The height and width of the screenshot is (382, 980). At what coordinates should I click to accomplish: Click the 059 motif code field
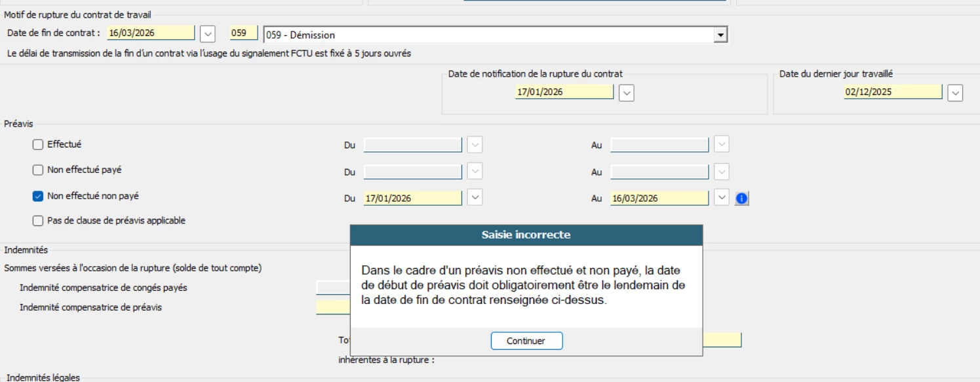(x=243, y=33)
